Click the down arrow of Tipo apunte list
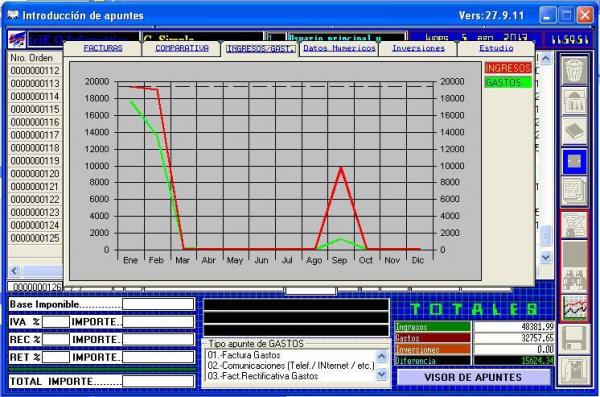 (x=382, y=374)
